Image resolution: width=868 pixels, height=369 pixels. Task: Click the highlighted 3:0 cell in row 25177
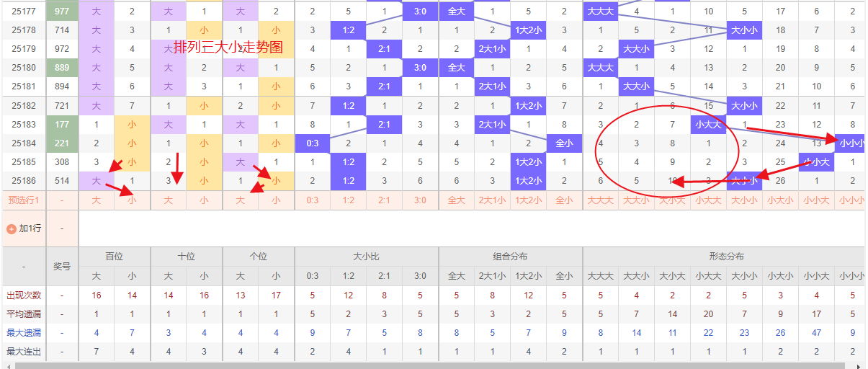click(x=421, y=12)
